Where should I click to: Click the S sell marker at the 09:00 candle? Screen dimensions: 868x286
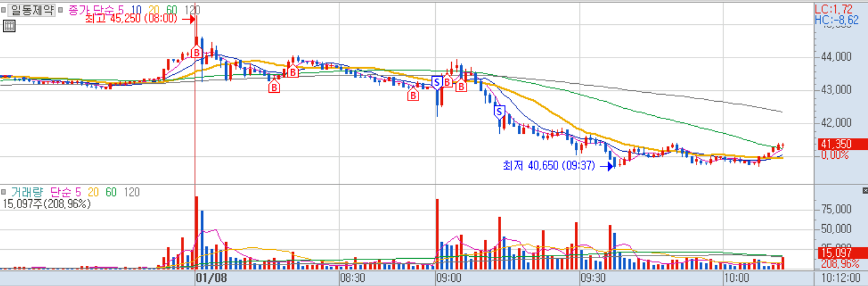coord(437,82)
